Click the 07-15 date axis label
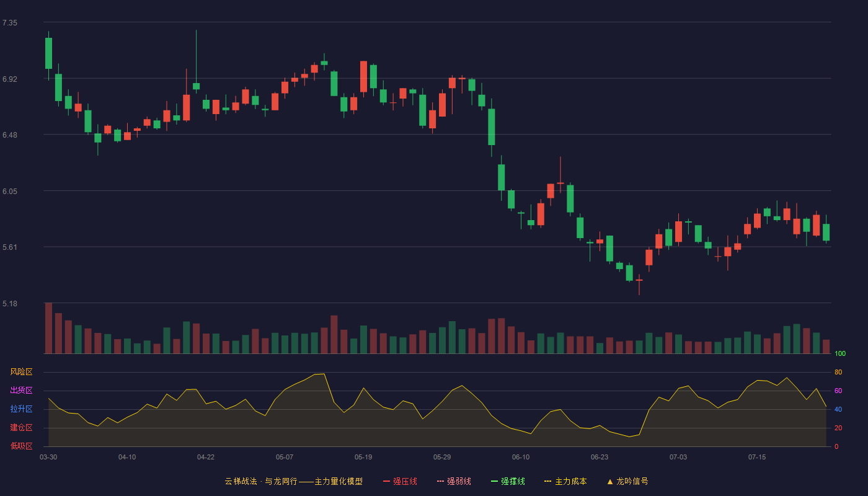Viewport: 868px width, 496px height. pyautogui.click(x=757, y=457)
